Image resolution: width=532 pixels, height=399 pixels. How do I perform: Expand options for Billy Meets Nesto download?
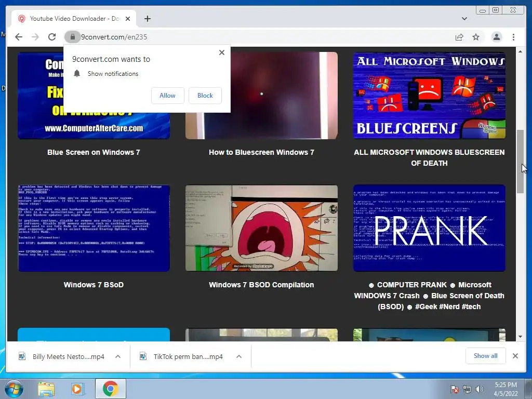click(118, 356)
